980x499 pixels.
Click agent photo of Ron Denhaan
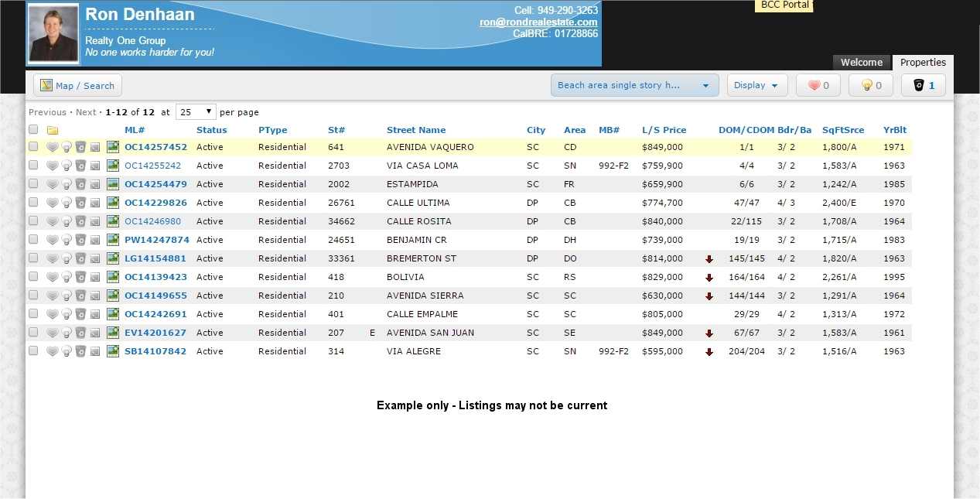pos(53,34)
